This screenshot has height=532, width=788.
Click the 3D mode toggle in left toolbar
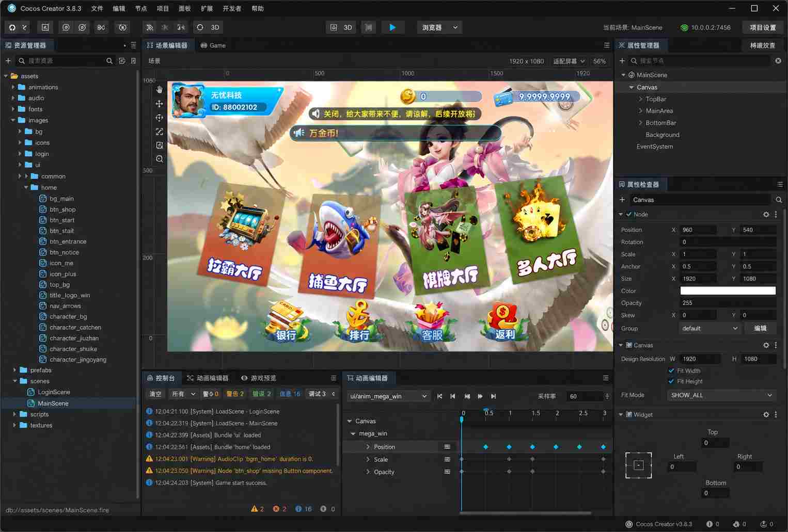[x=215, y=27]
